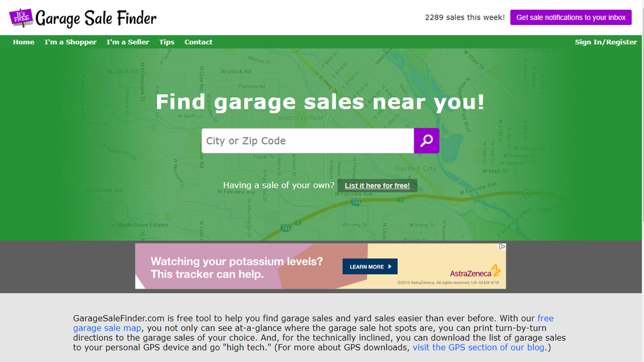Click the 'List it here for free!' button

point(377,185)
